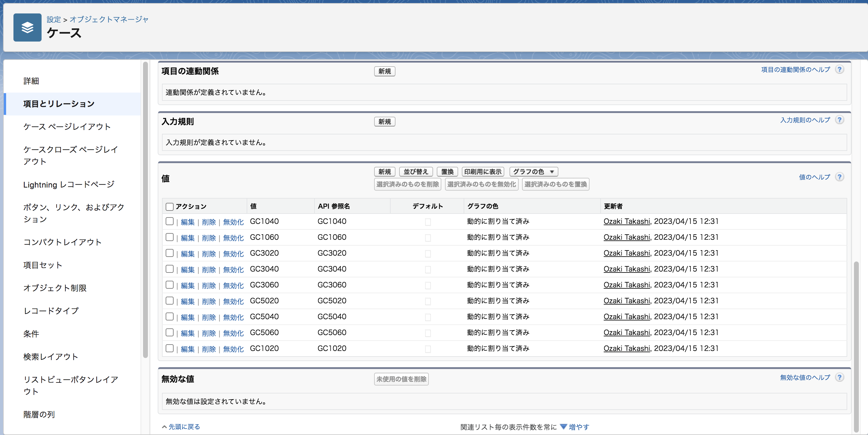The image size is (868, 435).
Task: Click the 新規 button in 入力規則 section
Action: [384, 122]
